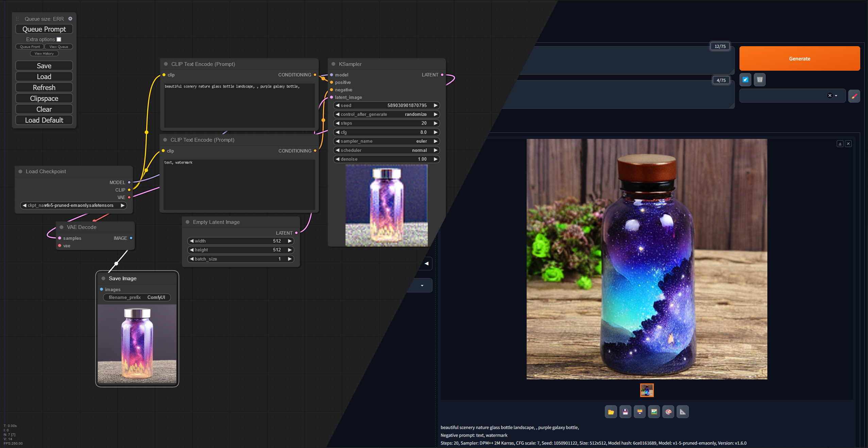The image size is (868, 448).
Task: Click the Queue Prompt button
Action: coord(44,29)
